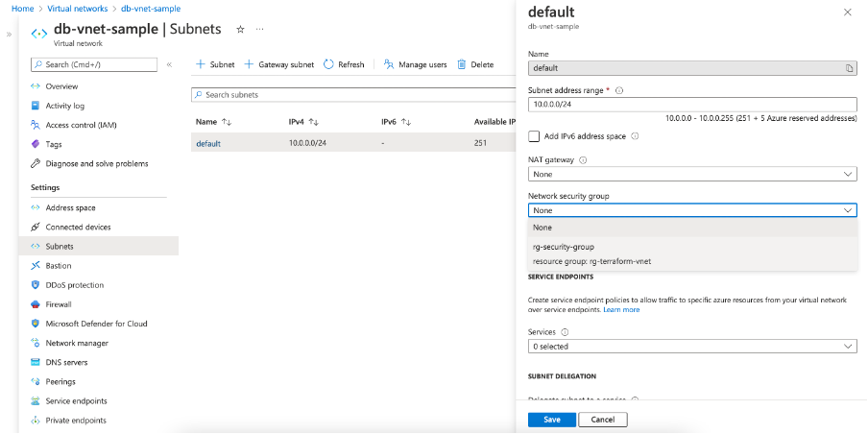The height and width of the screenshot is (434, 868).
Task: Sort the table by IPv6 column
Action: (x=397, y=122)
